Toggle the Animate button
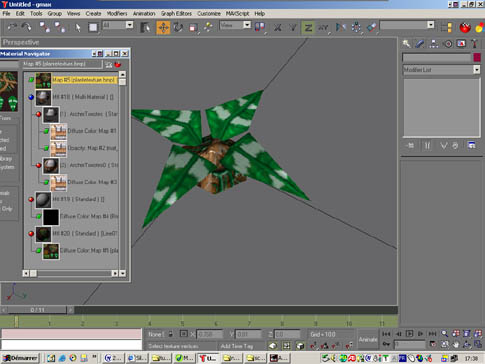The image size is (485, 364). coord(368,339)
